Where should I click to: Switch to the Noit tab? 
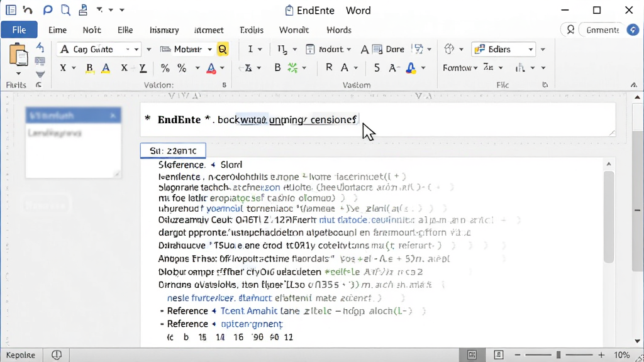click(x=92, y=30)
